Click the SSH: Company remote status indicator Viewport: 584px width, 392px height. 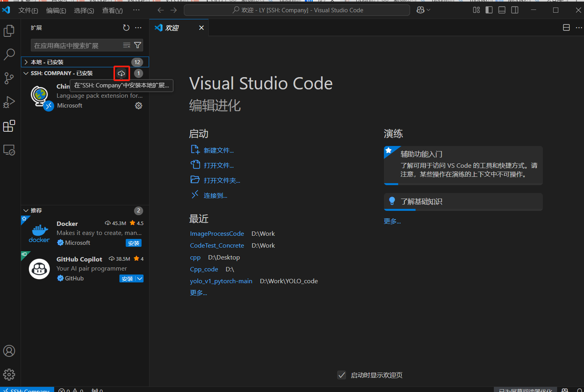(x=27, y=390)
